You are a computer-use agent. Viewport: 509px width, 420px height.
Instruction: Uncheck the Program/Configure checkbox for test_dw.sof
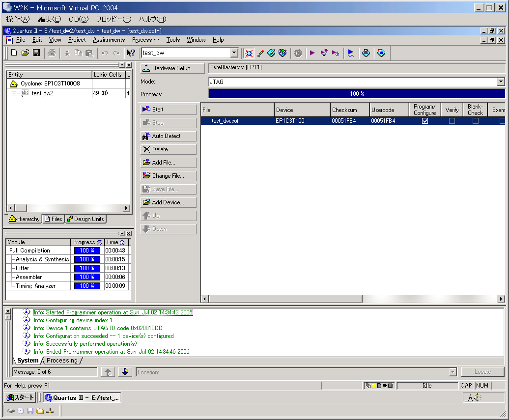[x=424, y=120]
